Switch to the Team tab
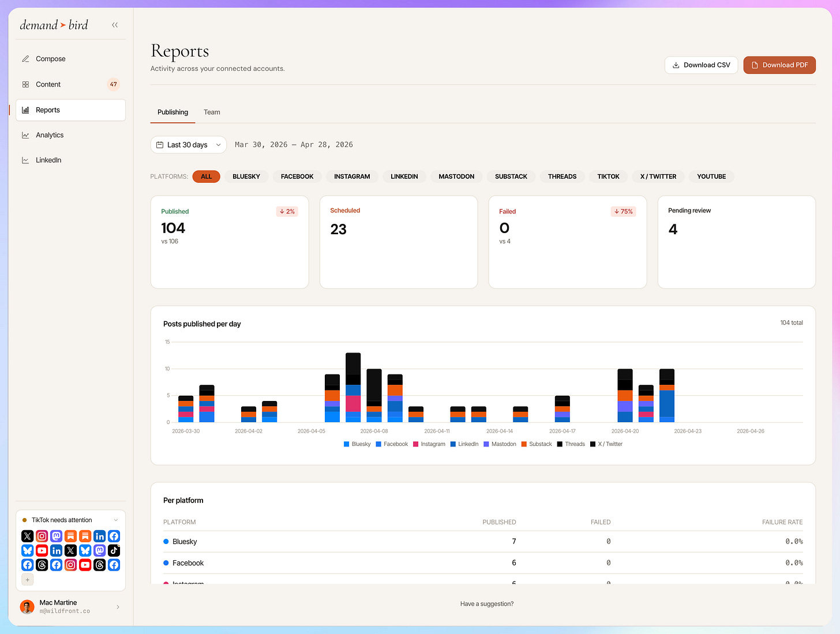This screenshot has width=840, height=634. (x=212, y=112)
